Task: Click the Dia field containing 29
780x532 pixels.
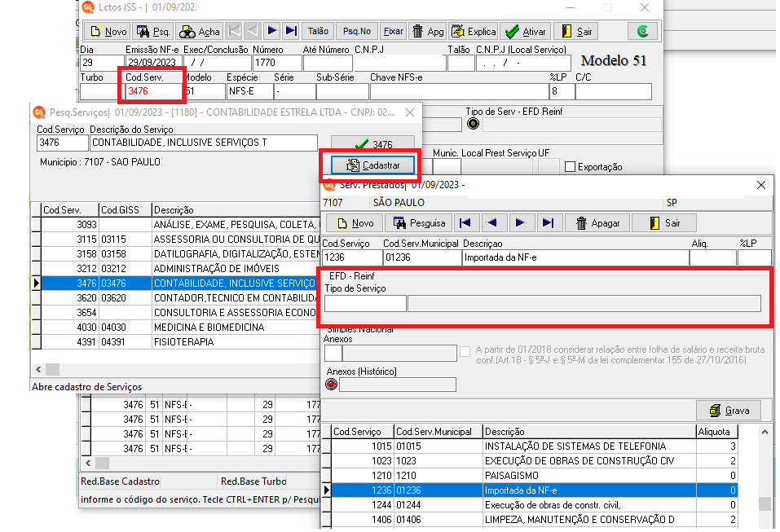Action: tap(102, 63)
